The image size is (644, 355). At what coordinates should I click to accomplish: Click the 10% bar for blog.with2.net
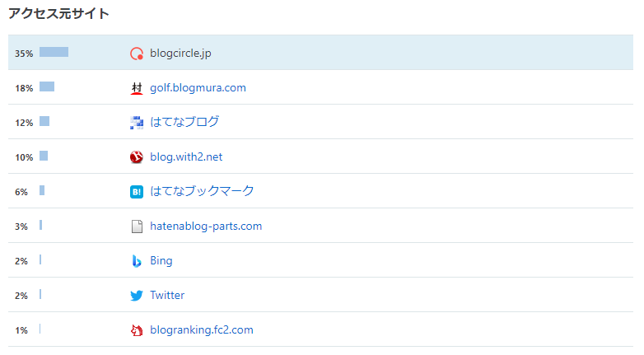click(x=44, y=156)
